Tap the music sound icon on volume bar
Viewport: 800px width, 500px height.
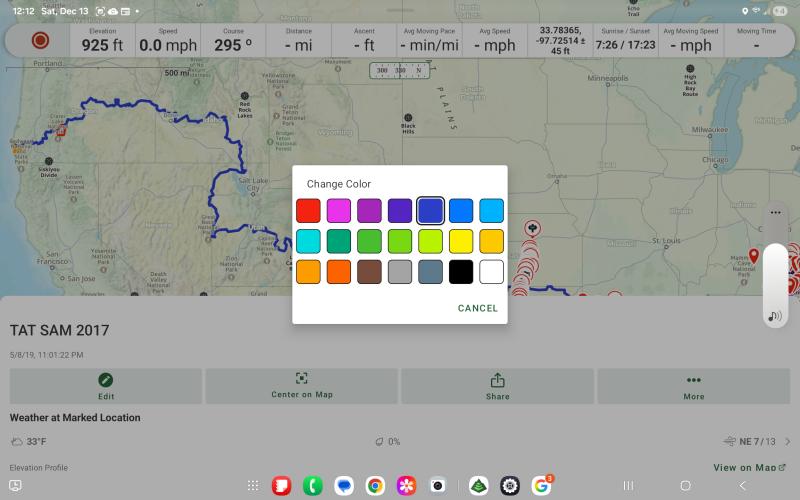pyautogui.click(x=776, y=316)
